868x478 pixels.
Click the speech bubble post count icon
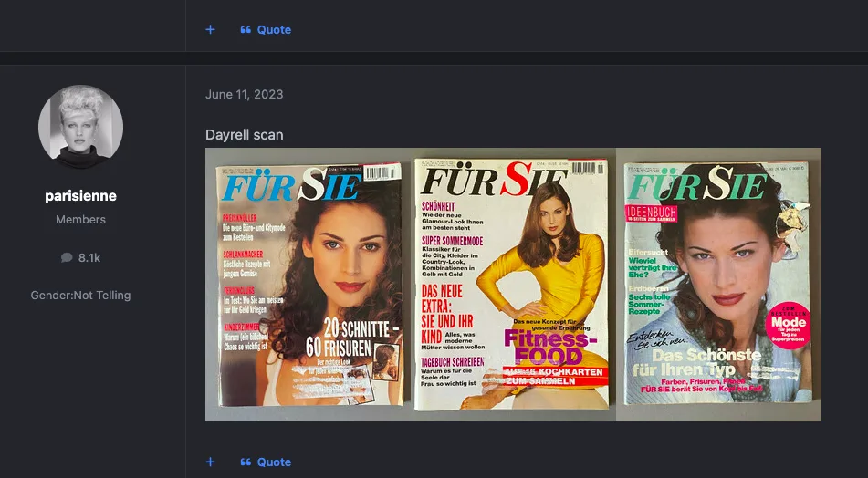67,258
